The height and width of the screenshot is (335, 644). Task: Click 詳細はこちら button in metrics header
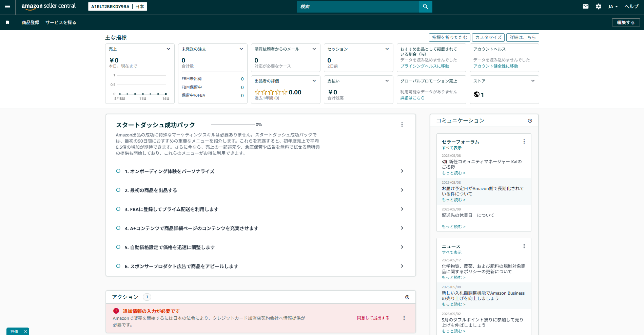pos(523,37)
